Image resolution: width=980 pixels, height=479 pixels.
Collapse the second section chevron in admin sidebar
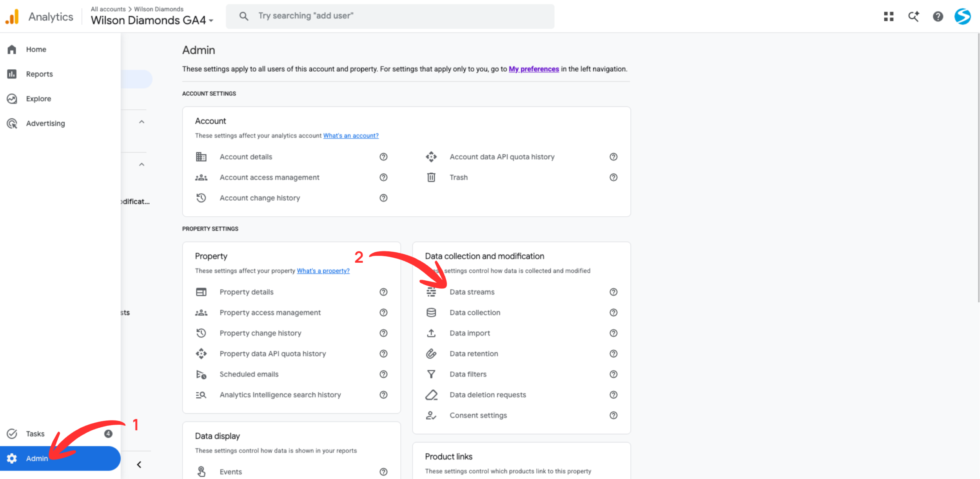click(142, 165)
